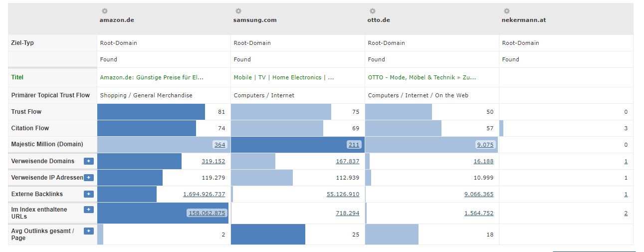Viewport: 644px width, 252px height.
Task: Select the otto.de Citation Flow value 57
Action: (490, 128)
